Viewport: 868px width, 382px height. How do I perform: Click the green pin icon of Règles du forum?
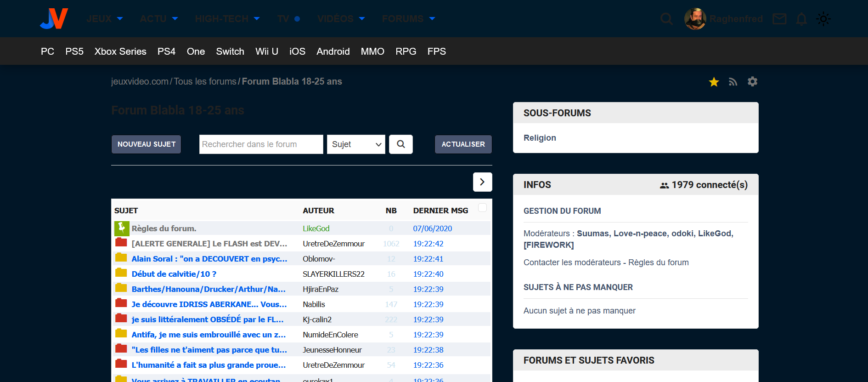tap(122, 228)
